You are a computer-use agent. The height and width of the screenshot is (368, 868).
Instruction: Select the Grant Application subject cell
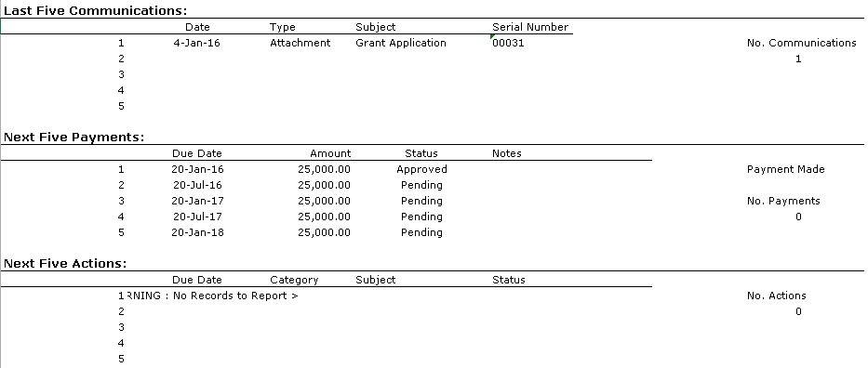point(401,43)
